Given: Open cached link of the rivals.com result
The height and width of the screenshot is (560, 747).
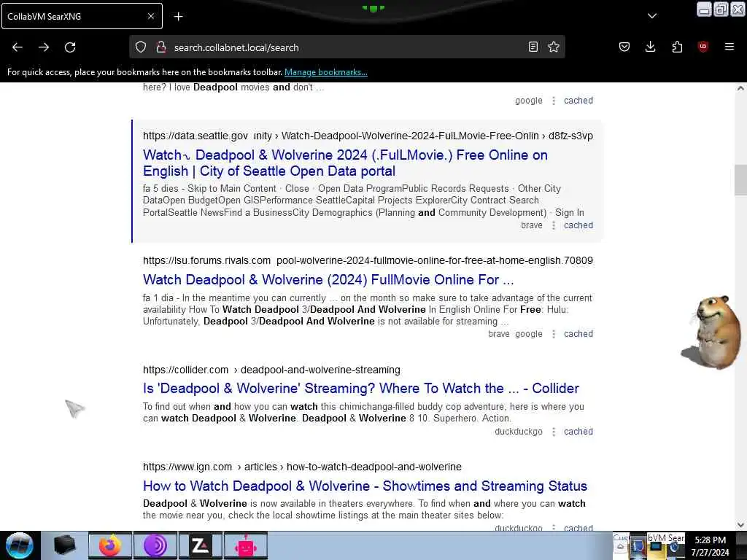Looking at the screenshot, I should (578, 334).
